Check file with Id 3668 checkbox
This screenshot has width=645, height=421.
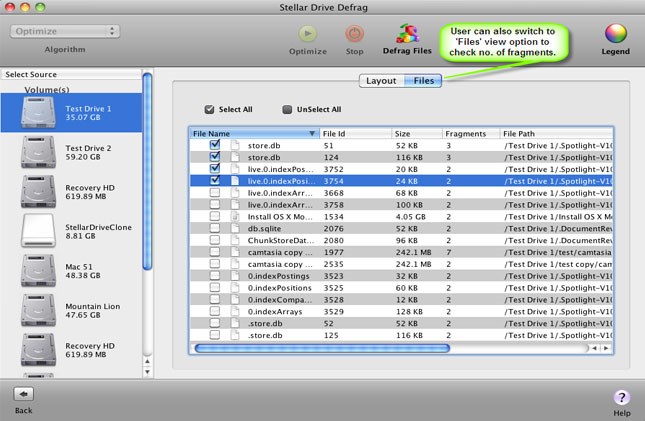pyautogui.click(x=215, y=193)
